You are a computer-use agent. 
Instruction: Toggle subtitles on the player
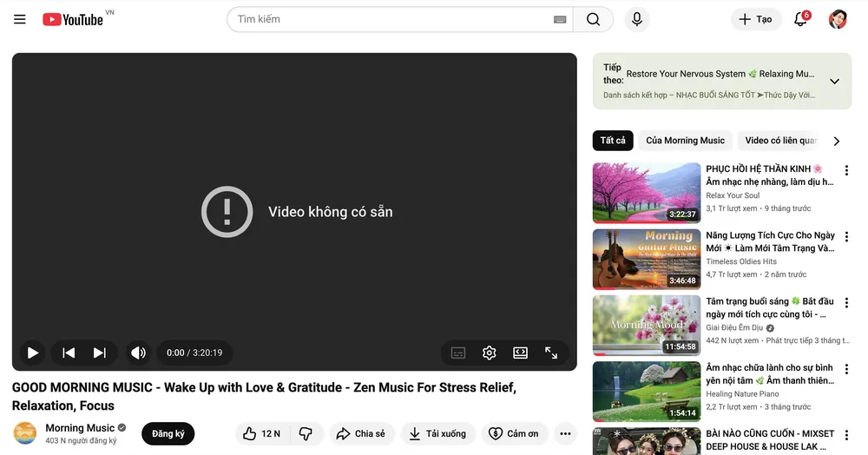tap(458, 353)
